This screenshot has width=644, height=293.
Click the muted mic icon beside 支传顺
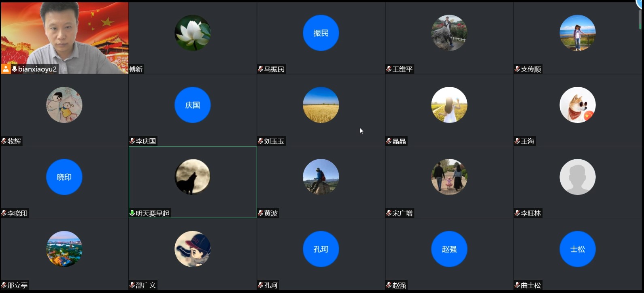click(x=517, y=69)
